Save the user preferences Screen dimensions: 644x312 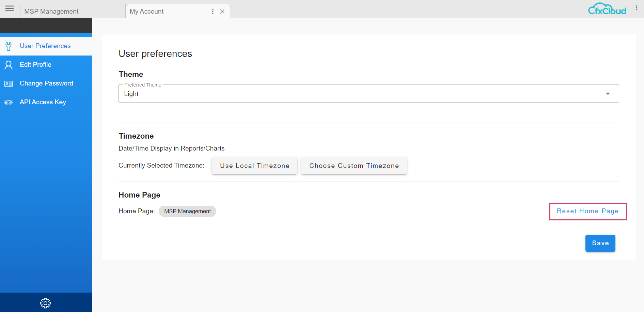point(600,243)
